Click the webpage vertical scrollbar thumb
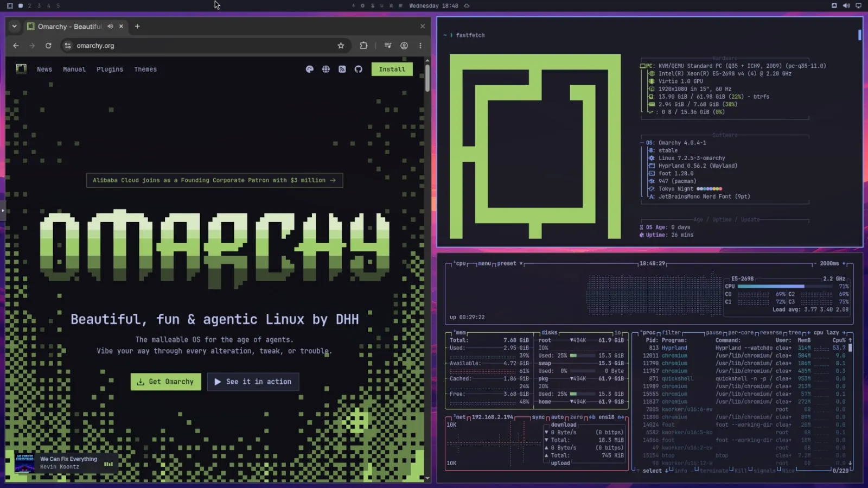 pos(427,78)
